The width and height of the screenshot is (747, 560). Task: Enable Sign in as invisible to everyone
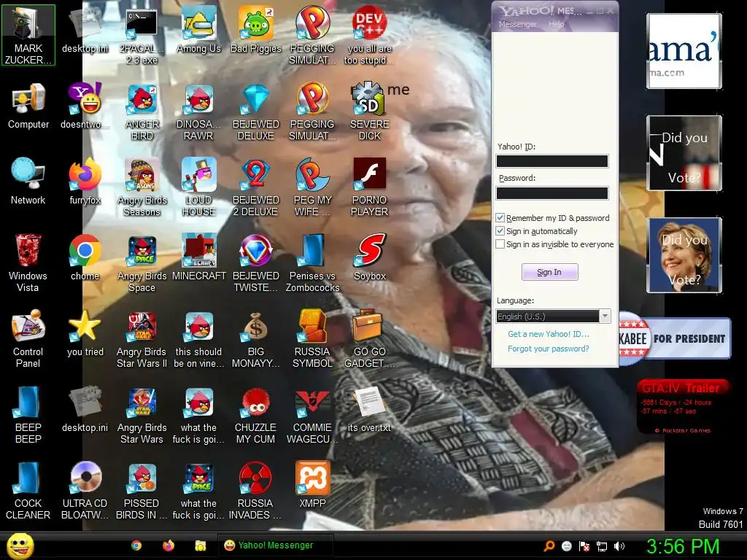[x=500, y=244]
